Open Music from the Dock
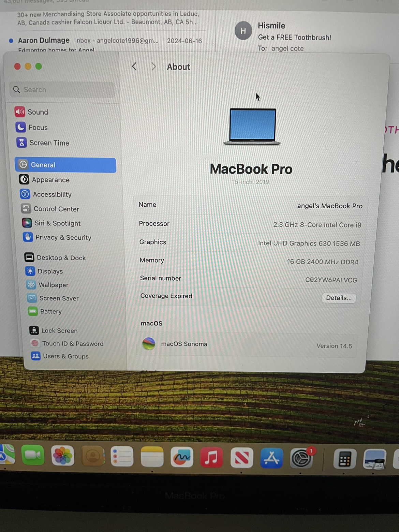The image size is (399, 532). [x=211, y=457]
